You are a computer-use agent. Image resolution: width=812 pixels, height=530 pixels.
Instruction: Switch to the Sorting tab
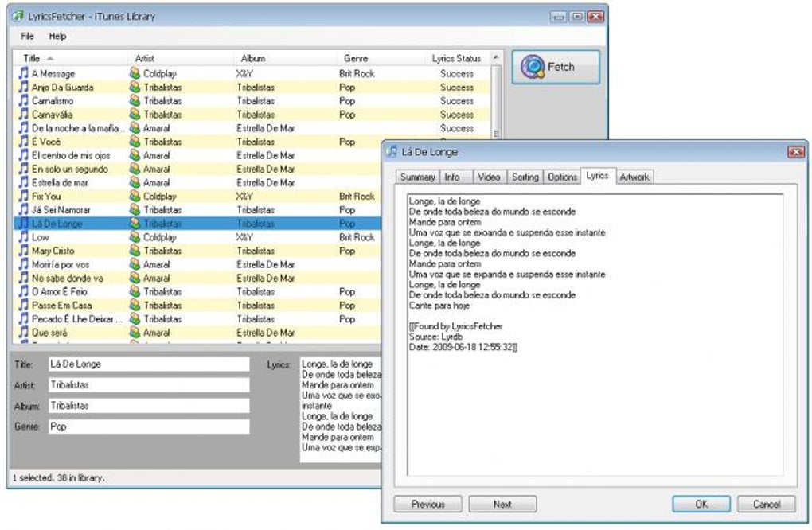click(525, 177)
